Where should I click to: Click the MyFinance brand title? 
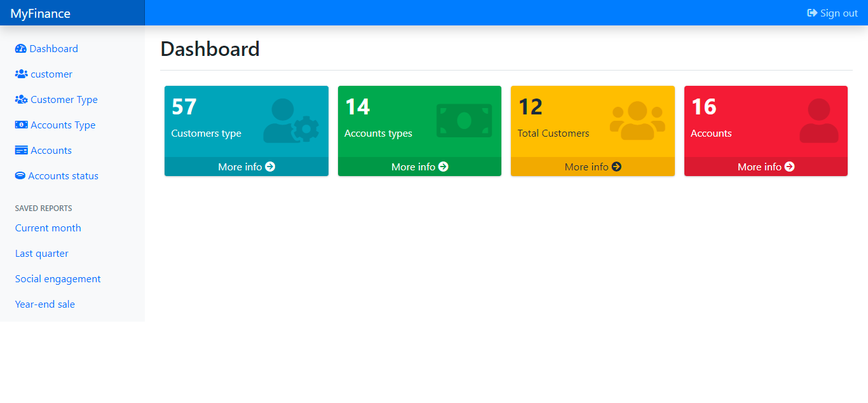(x=41, y=13)
